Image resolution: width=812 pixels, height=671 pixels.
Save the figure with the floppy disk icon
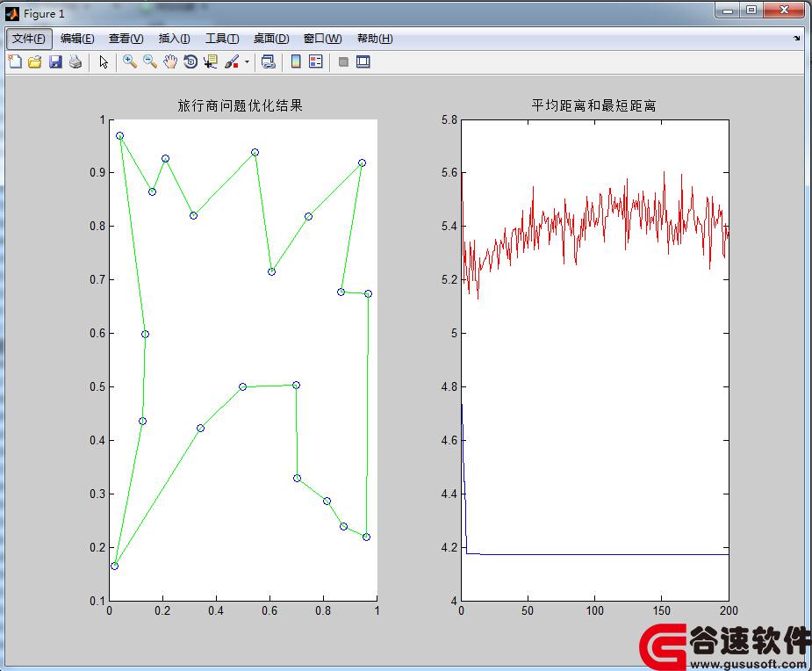[x=55, y=62]
